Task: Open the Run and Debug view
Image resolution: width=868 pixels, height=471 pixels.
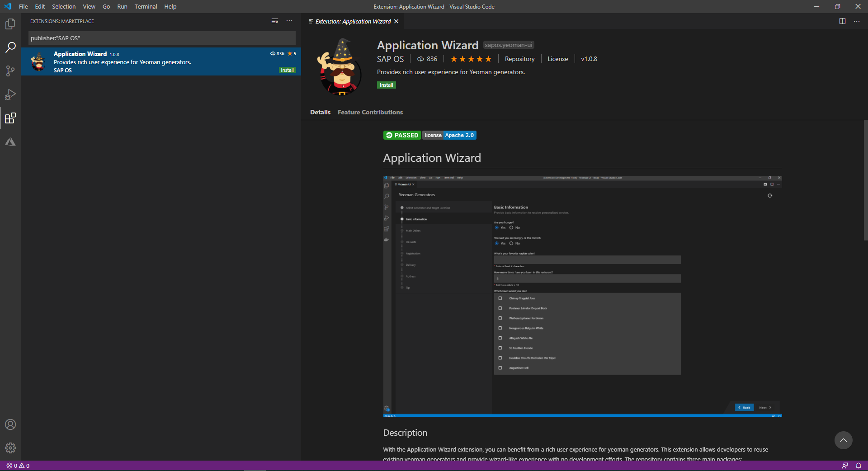Action: coord(10,94)
